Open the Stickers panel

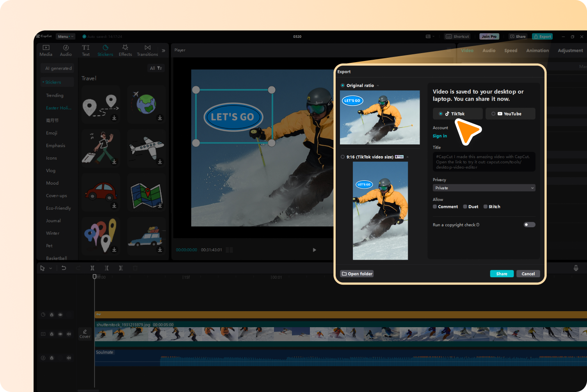pyautogui.click(x=105, y=50)
